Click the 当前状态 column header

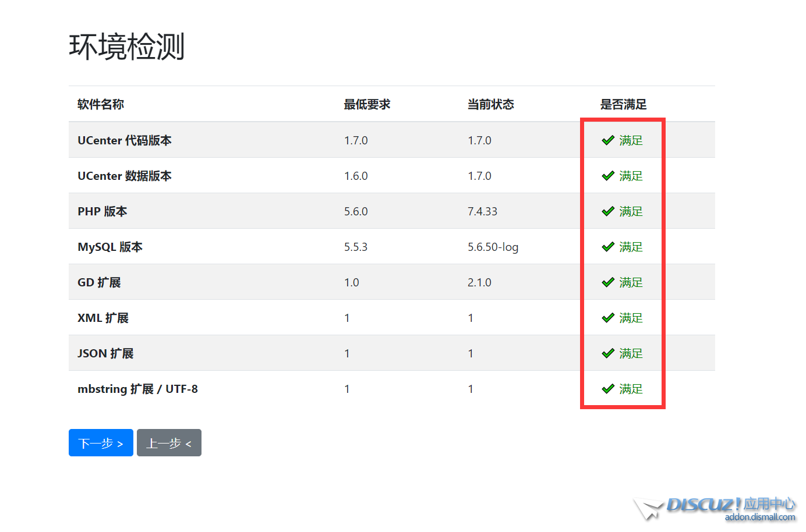[490, 104]
